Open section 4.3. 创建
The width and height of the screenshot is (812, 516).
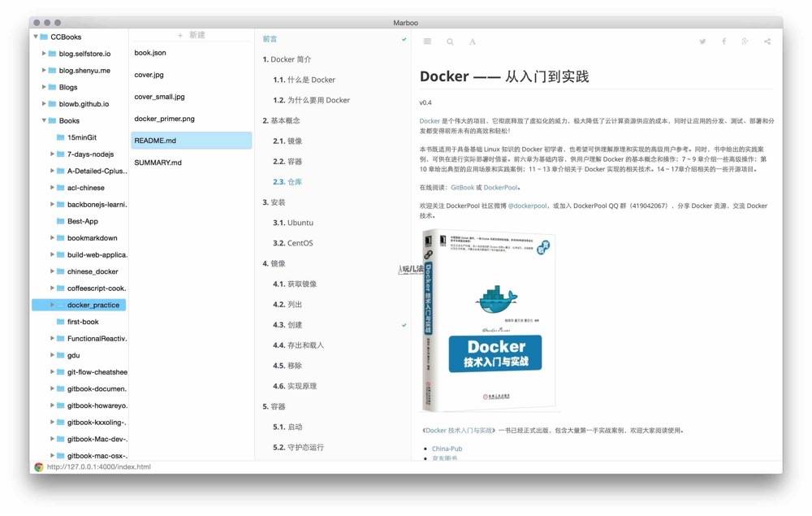pyautogui.click(x=287, y=325)
